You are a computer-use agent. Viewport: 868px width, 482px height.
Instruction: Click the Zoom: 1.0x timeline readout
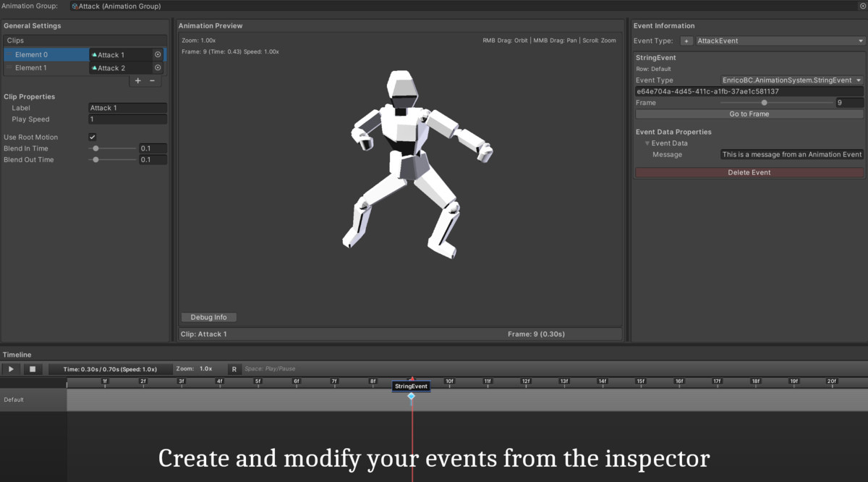[194, 368]
